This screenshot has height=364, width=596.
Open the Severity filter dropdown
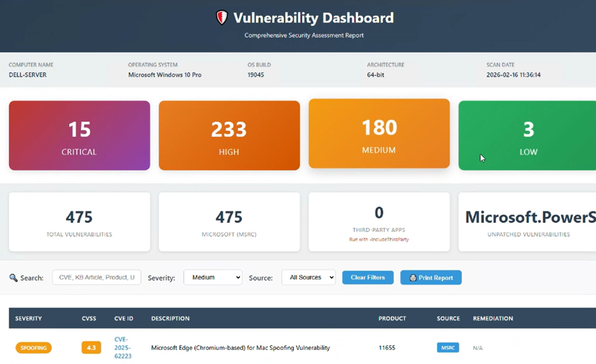[x=213, y=277]
